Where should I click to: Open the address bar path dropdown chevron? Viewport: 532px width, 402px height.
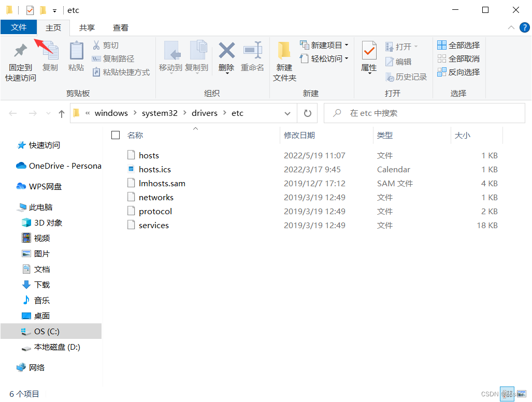pyautogui.click(x=287, y=113)
